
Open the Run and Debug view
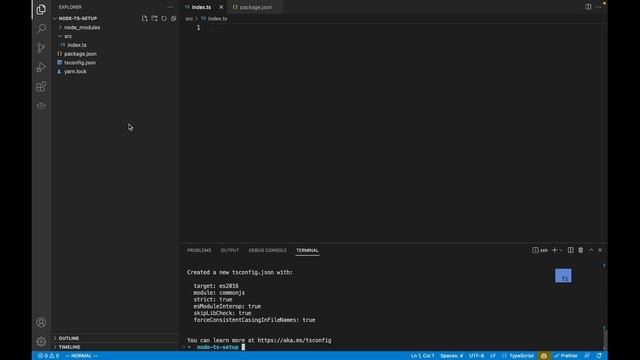coord(41,67)
